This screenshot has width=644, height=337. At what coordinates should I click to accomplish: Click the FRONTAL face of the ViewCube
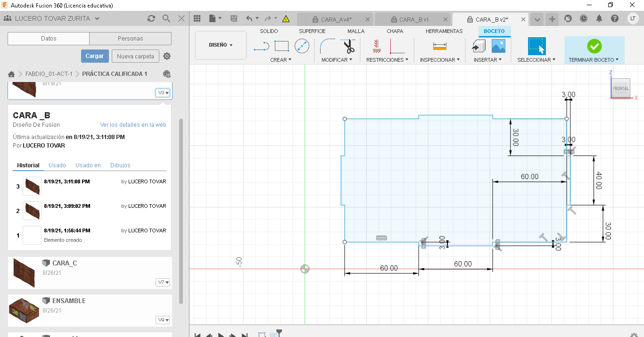pos(620,88)
